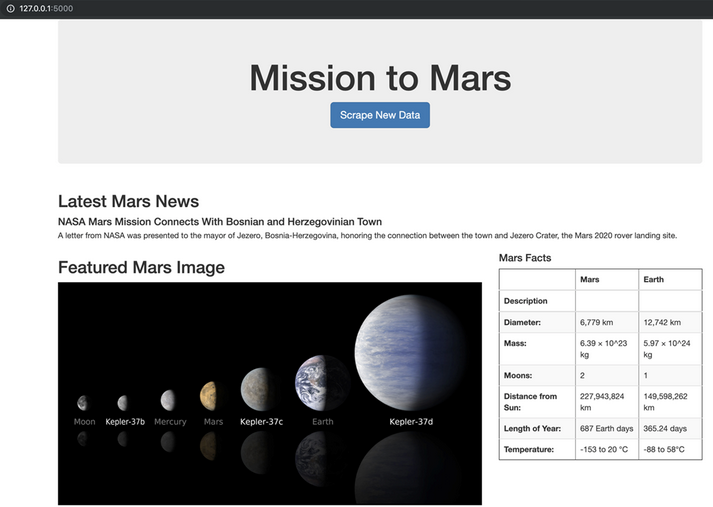The image size is (713, 507).
Task: Click the Featured Mars Image heading
Action: click(x=141, y=267)
